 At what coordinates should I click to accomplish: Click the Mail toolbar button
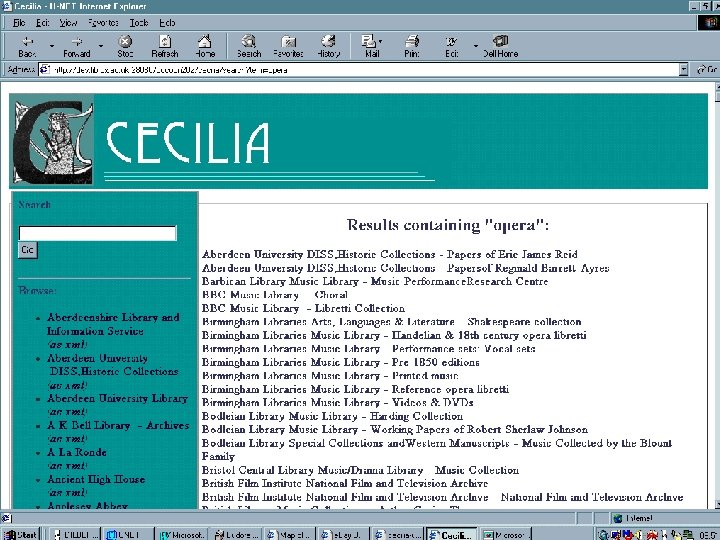click(371, 46)
